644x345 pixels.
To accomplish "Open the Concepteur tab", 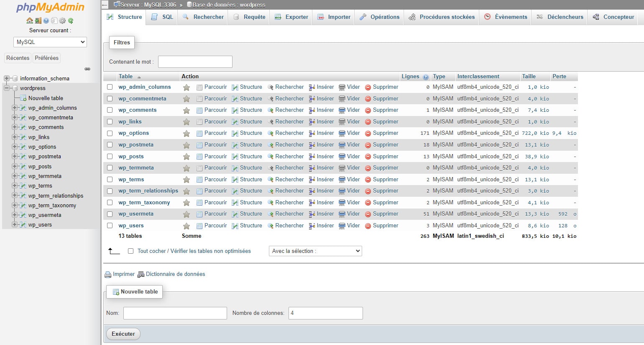I will (x=613, y=17).
